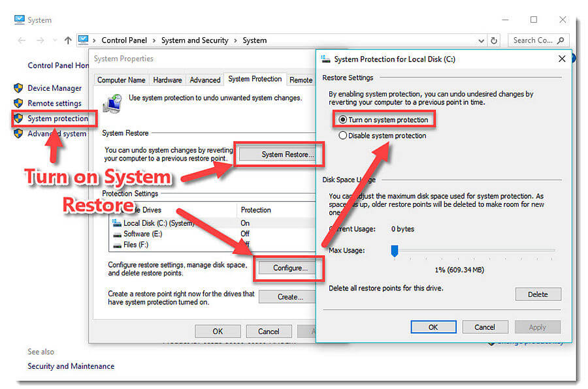Select Local Disk (C:) drive icon
Viewport: 588px width, 389px height.
point(116,223)
